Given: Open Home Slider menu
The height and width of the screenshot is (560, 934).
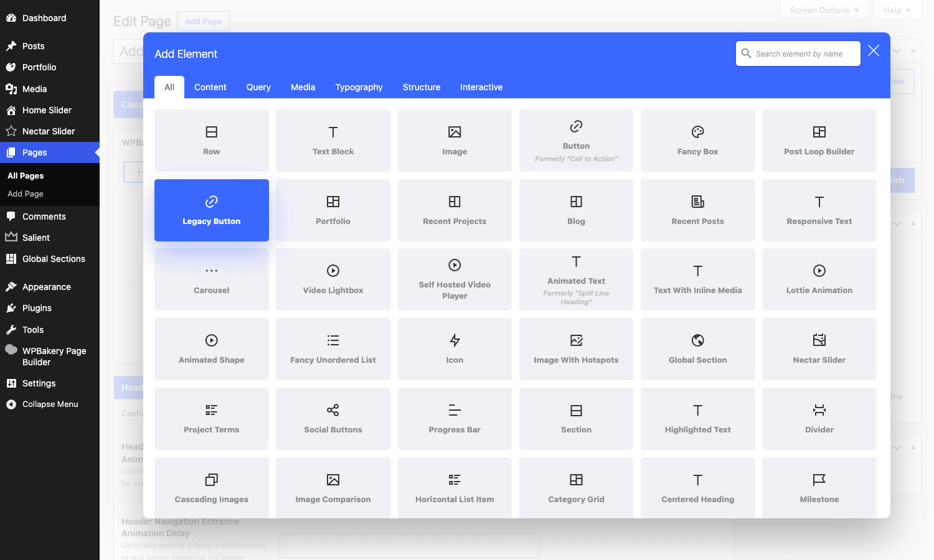Looking at the screenshot, I should (50, 110).
